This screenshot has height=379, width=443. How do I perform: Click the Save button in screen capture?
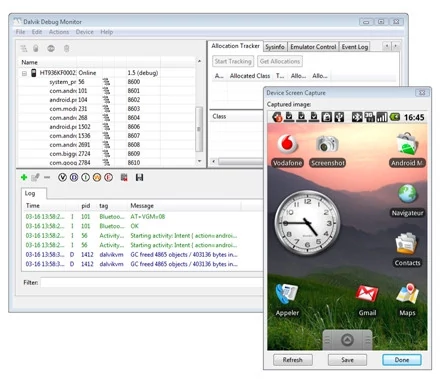[347, 360]
